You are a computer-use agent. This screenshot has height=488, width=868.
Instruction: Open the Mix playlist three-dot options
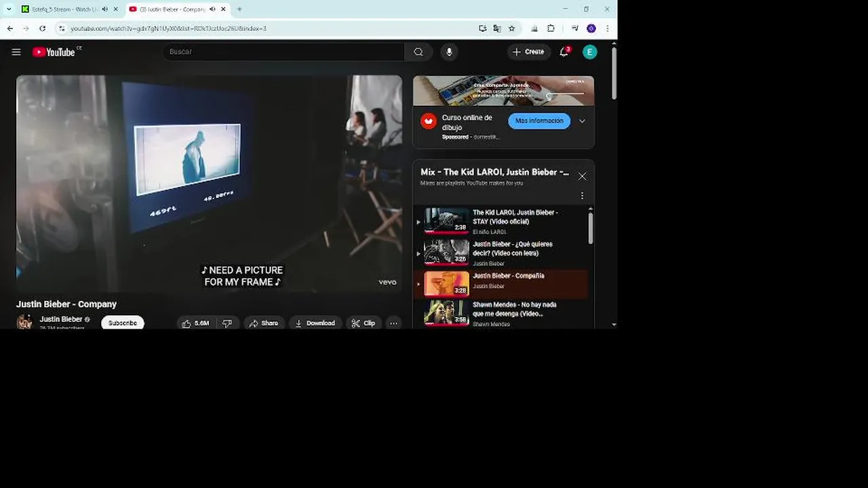pyautogui.click(x=582, y=196)
